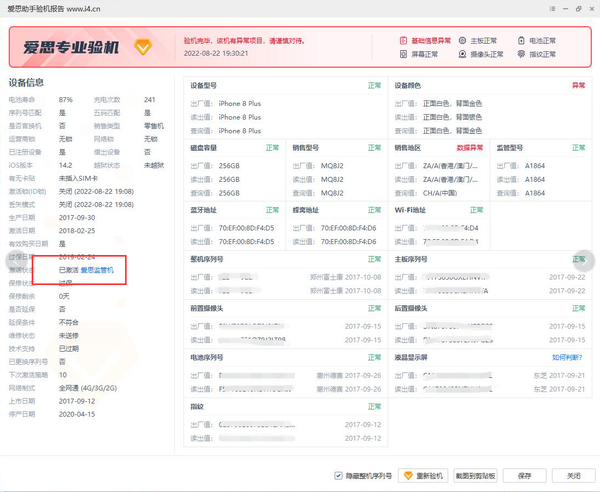Click the 主板正常 motherboard icon

pos(462,41)
